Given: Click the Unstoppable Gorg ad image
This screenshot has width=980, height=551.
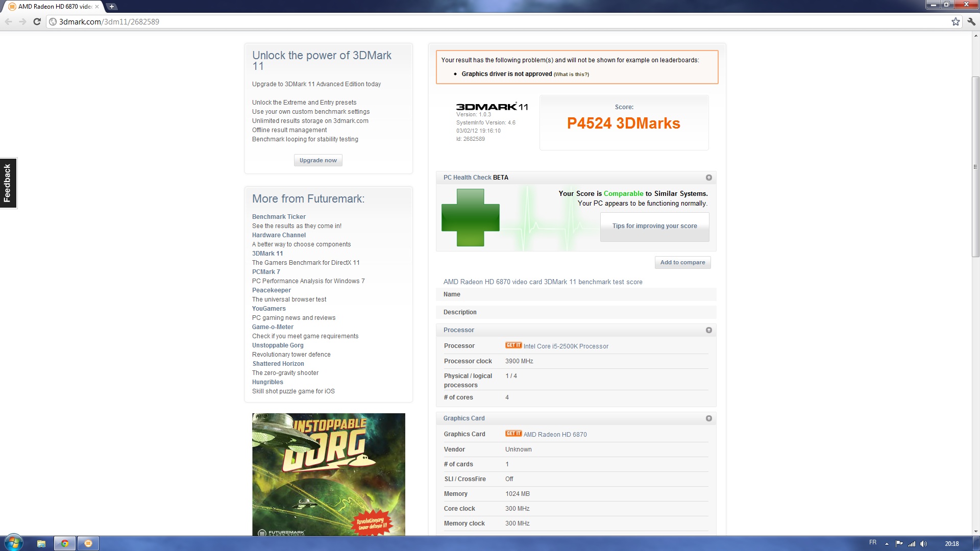Looking at the screenshot, I should (328, 473).
